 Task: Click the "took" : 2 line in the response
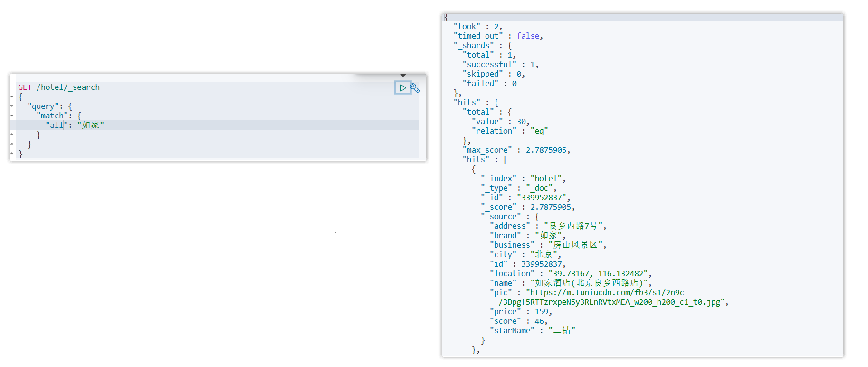pyautogui.click(x=478, y=27)
